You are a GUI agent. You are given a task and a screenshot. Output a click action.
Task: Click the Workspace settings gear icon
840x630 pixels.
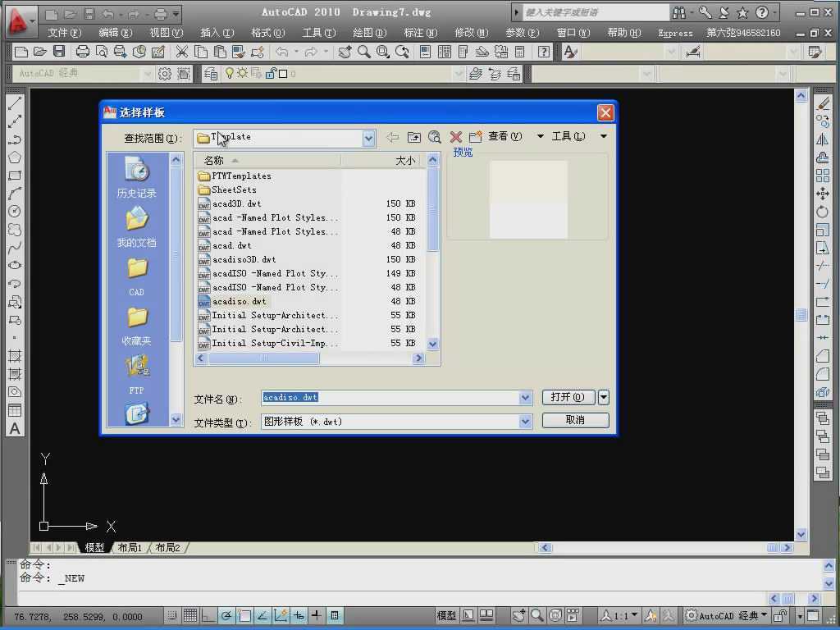[x=165, y=73]
